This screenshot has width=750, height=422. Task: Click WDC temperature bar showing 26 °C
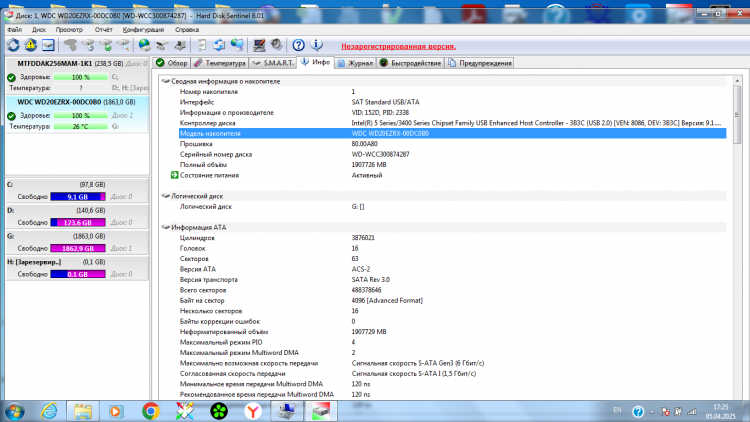coord(80,127)
